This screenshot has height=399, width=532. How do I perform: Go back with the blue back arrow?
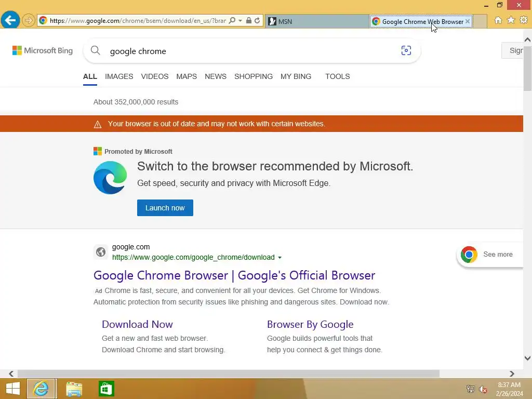pos(10,20)
